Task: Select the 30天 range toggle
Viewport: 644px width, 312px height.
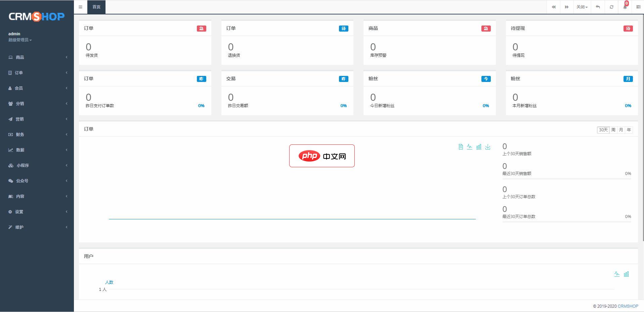Action: [603, 130]
